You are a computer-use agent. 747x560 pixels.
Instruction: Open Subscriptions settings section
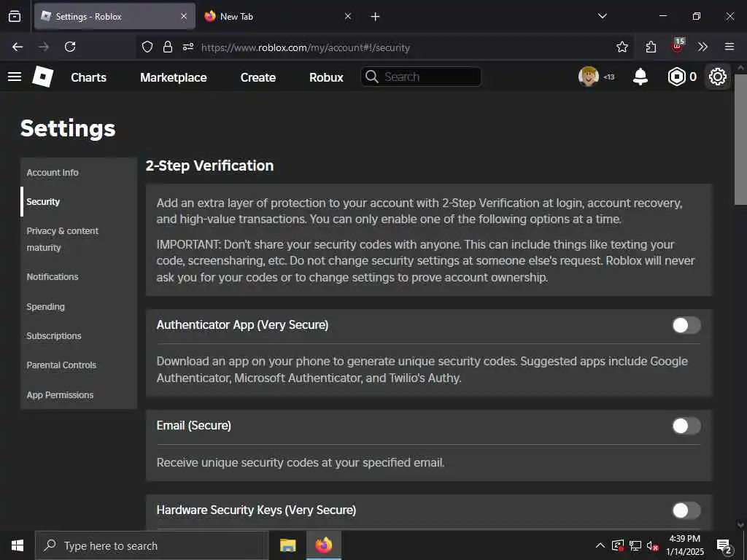[x=79, y=335]
